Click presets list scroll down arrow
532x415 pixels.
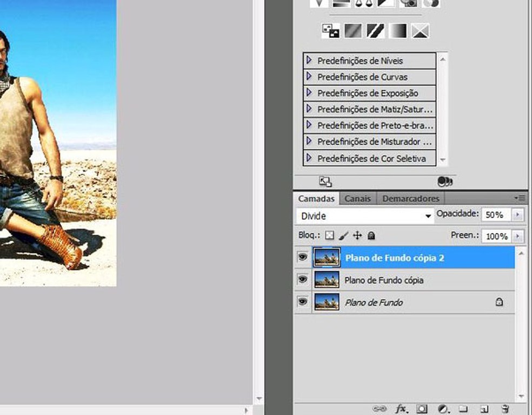pos(442,160)
